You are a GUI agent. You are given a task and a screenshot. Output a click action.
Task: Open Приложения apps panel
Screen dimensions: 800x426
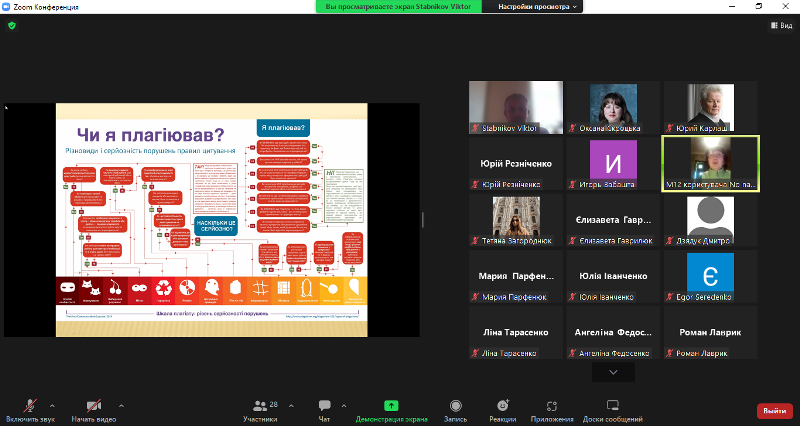(552, 411)
